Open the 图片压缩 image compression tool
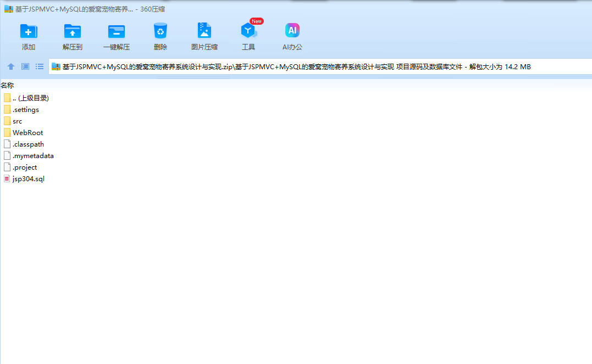The image size is (592, 364). coord(204,31)
